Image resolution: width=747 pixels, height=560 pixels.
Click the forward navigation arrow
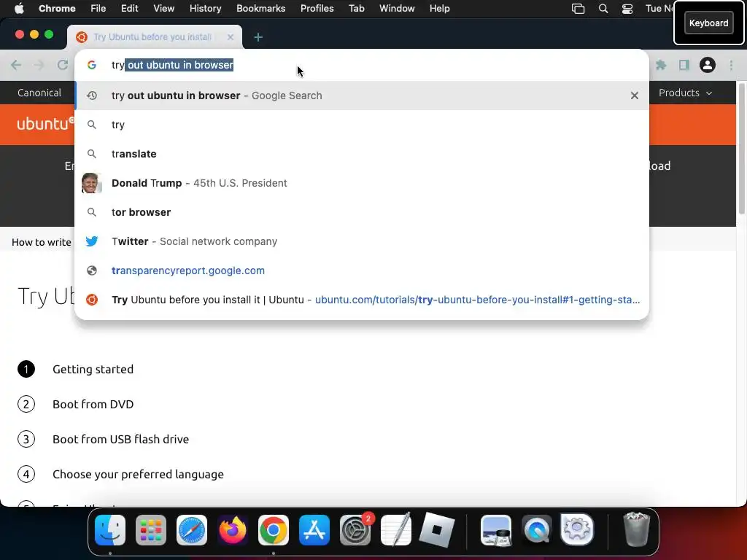pyautogui.click(x=39, y=65)
